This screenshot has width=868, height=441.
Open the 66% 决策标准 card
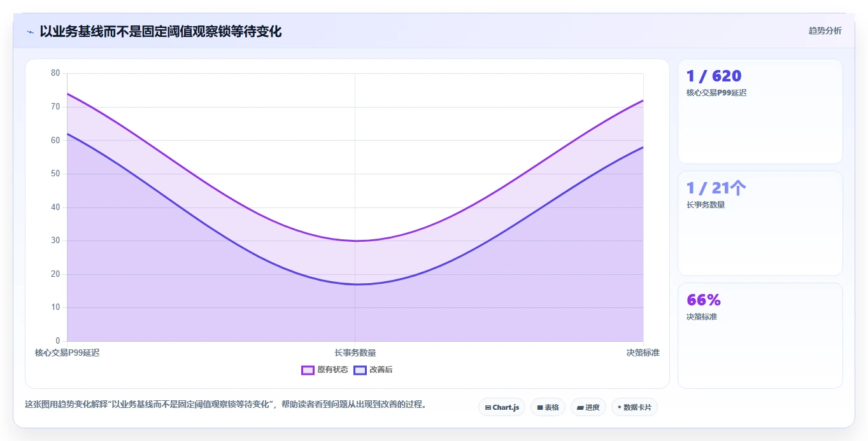tap(760, 335)
